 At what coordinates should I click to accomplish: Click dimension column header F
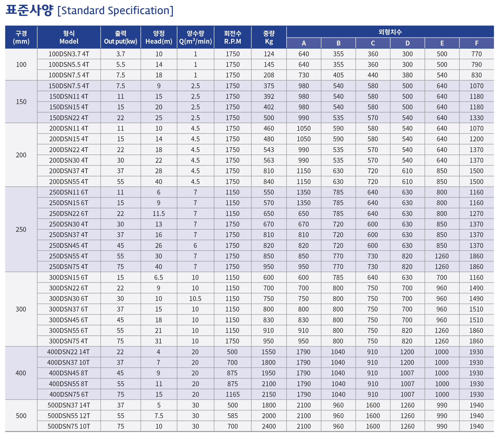[x=477, y=43]
